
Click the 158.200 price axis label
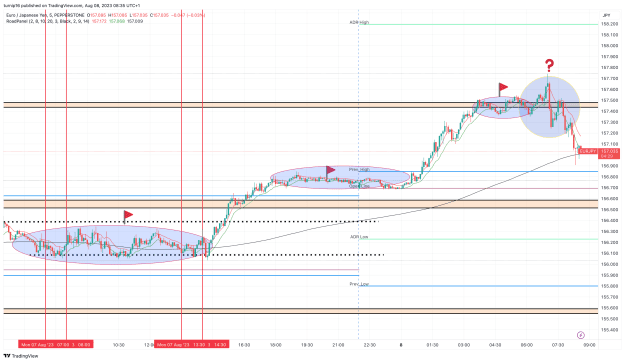[609, 24]
